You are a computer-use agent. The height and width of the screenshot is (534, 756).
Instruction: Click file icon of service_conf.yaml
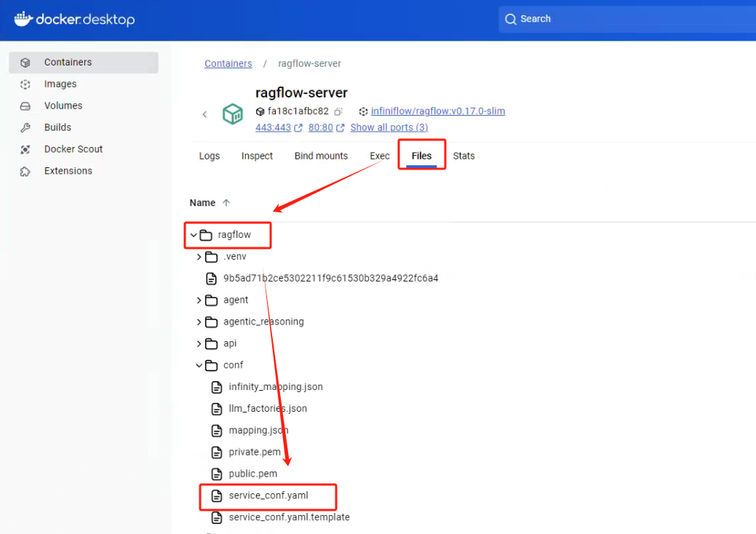click(217, 495)
